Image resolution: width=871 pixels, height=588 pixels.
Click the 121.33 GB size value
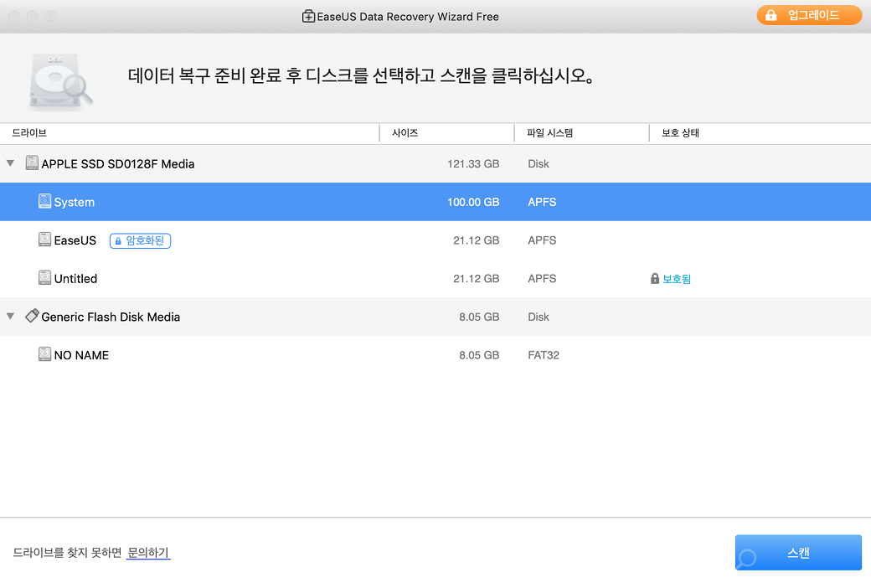point(473,164)
